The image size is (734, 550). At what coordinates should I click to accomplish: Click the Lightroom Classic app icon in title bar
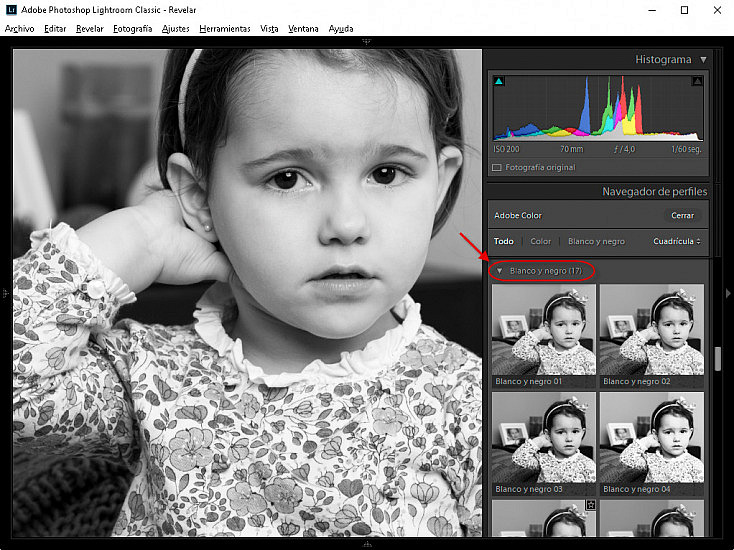pyautogui.click(x=11, y=9)
